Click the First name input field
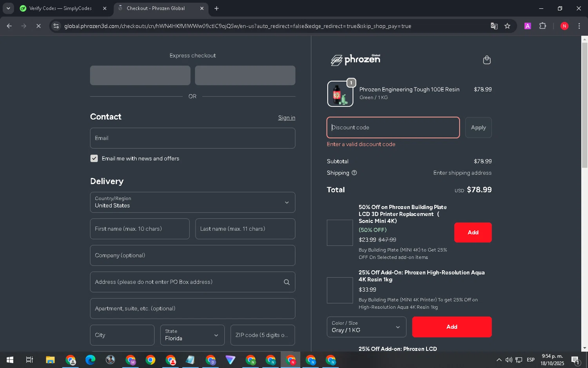Viewport: 588px width, 368px height. click(x=140, y=229)
